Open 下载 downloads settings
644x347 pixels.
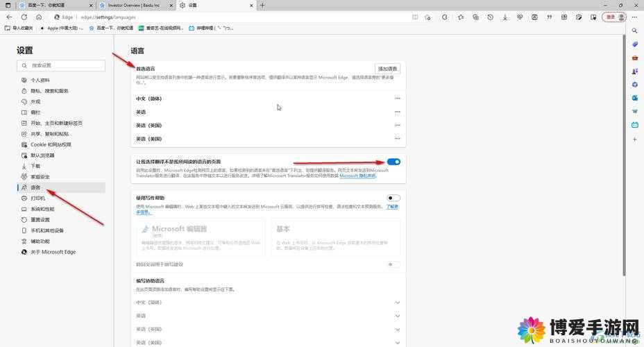[x=61, y=166]
